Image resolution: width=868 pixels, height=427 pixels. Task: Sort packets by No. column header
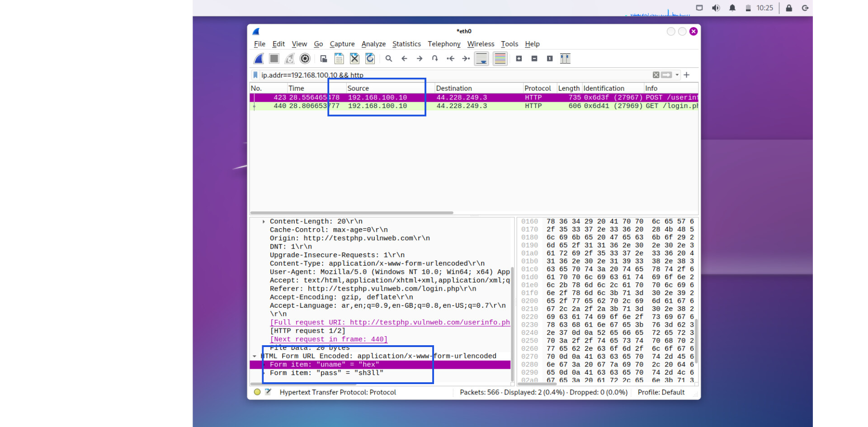click(x=268, y=88)
